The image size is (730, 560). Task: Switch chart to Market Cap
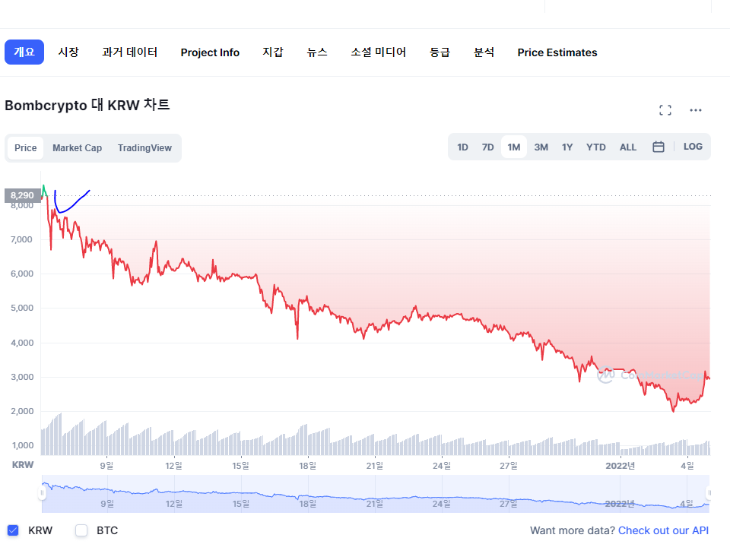tap(78, 148)
